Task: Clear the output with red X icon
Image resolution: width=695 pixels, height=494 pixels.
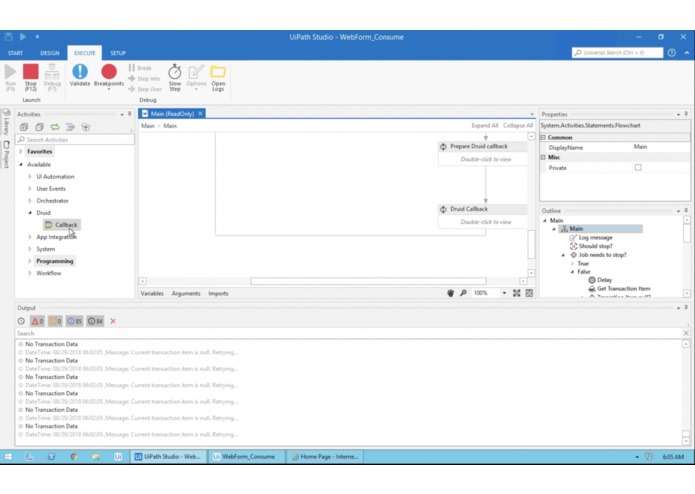Action: [113, 321]
